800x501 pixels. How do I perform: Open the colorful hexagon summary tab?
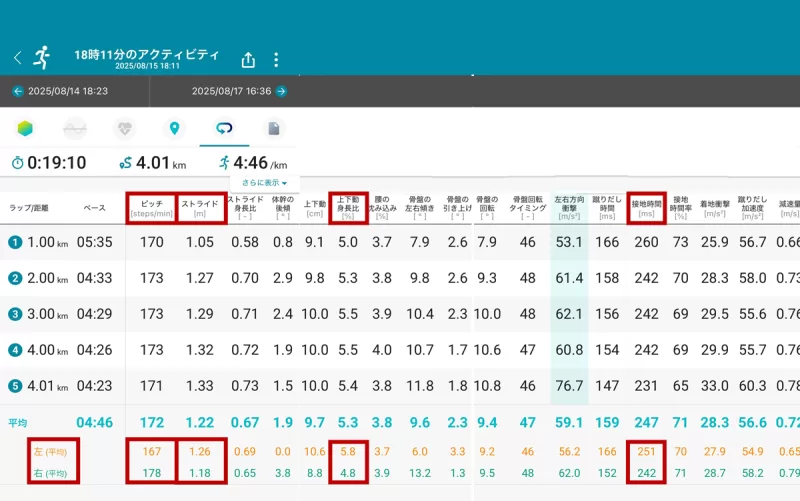[x=25, y=128]
